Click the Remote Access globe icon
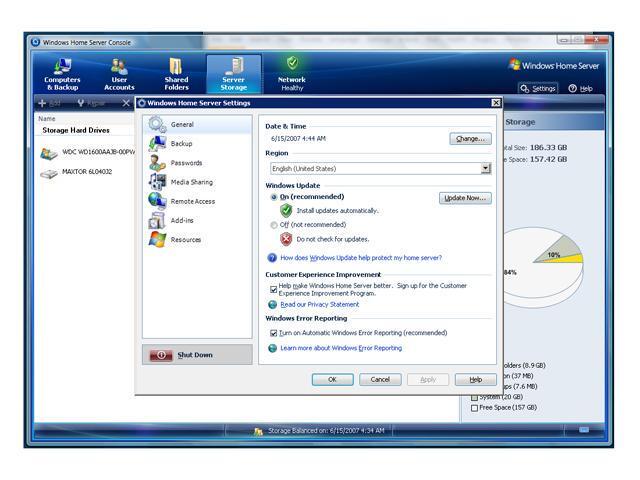 [157, 201]
